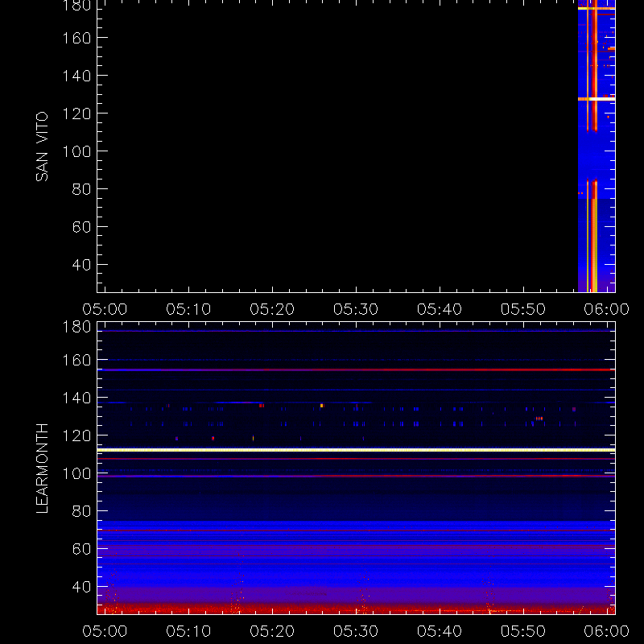644x644 pixels.
Task: Click the 80 tick label on the Learmonth axis
Action: click(x=81, y=511)
